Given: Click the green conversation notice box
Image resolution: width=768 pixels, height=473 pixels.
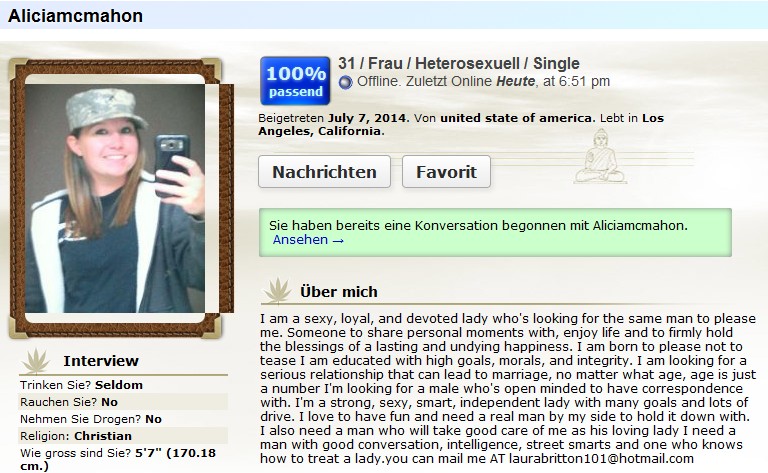Looking at the screenshot, I should [x=495, y=233].
